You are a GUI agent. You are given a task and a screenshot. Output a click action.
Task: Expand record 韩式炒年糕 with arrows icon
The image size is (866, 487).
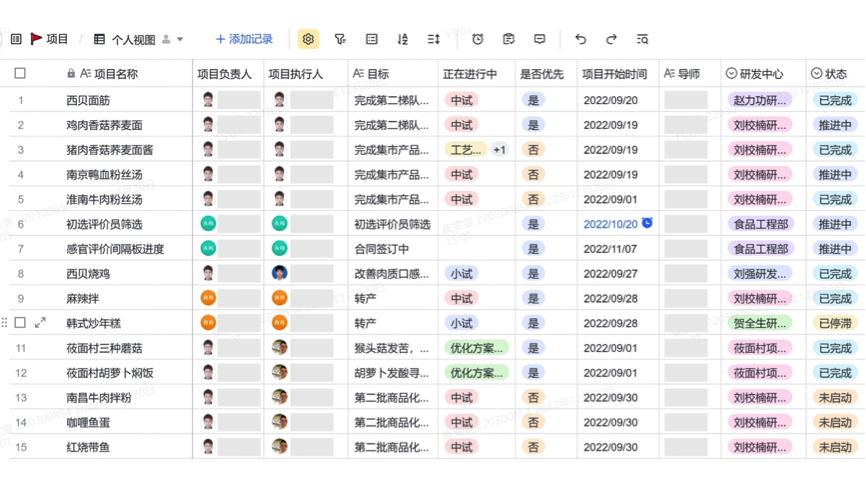tap(40, 323)
